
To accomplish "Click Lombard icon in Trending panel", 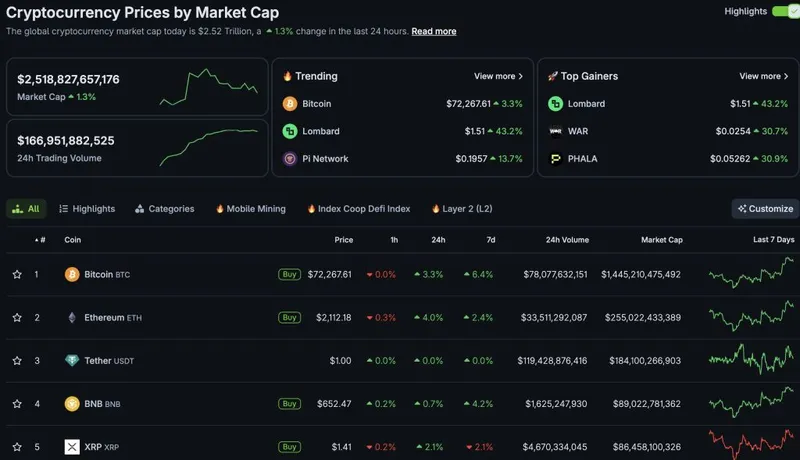I will pos(290,131).
